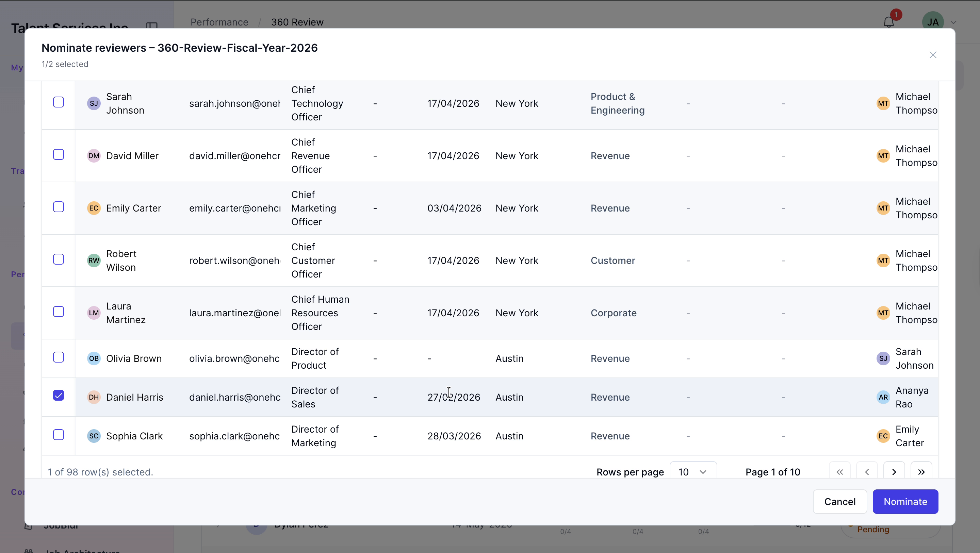Expand the user account chevron menu

pyautogui.click(x=953, y=22)
